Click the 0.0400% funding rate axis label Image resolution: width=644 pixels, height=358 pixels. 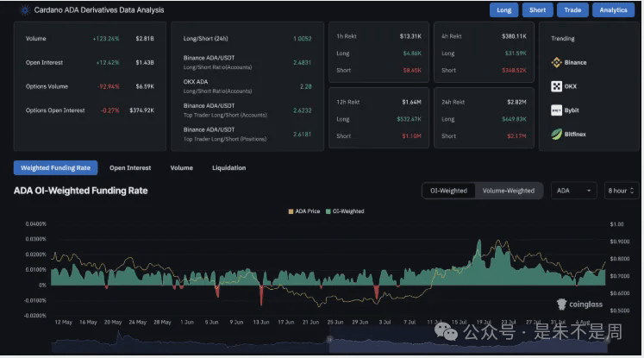tap(35, 224)
